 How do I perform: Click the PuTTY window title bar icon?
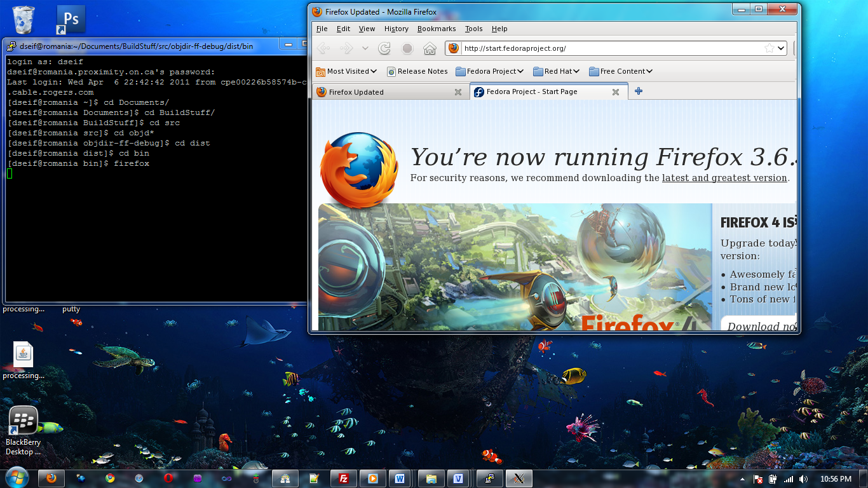point(11,46)
